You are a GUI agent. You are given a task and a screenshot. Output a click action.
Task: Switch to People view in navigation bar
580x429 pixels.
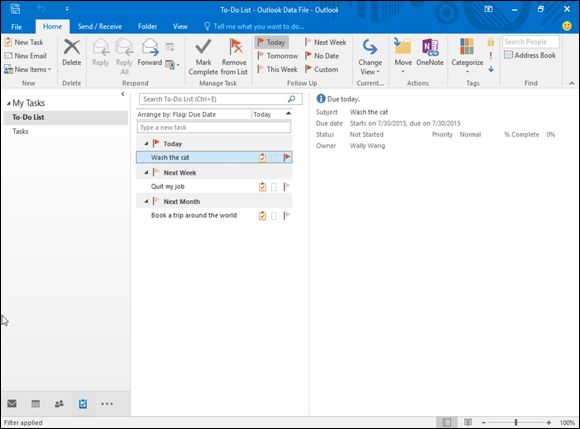[59, 403]
